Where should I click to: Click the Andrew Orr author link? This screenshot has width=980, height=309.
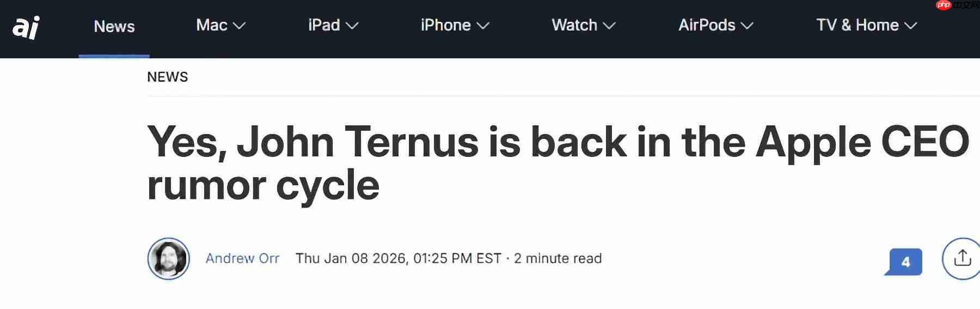(x=242, y=258)
